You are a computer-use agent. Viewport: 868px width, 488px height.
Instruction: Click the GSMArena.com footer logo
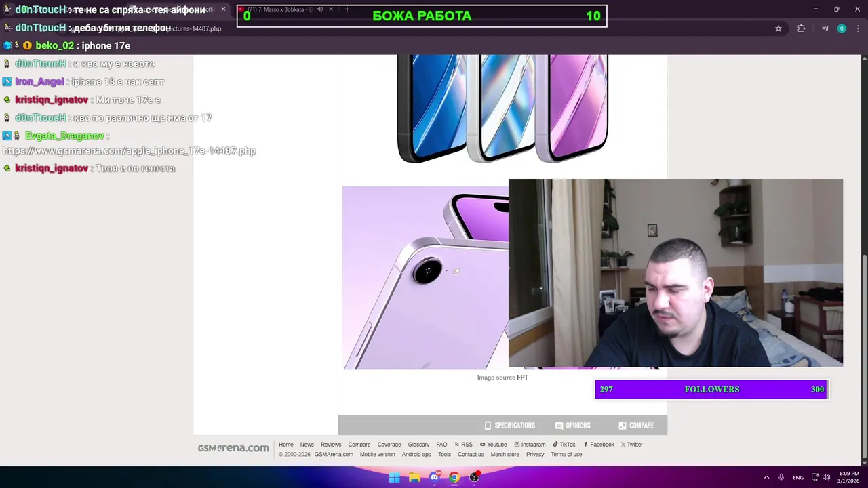[x=233, y=448]
